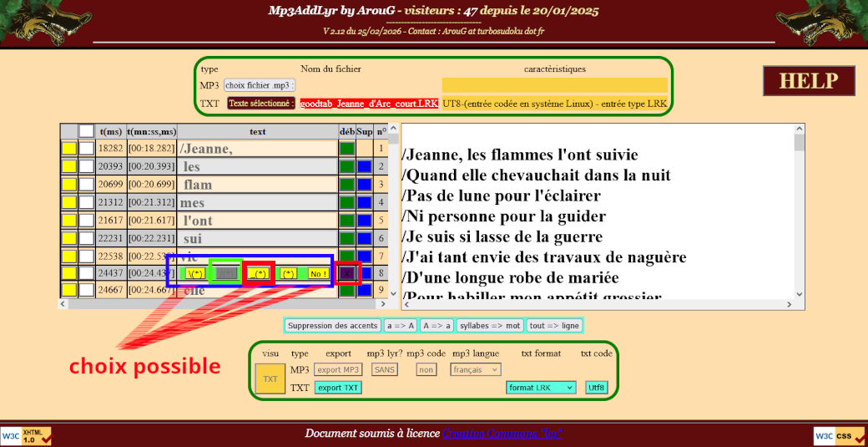This screenshot has height=447, width=868.
Task: Click the \(*) choice button on row 8
Action: 195,274
